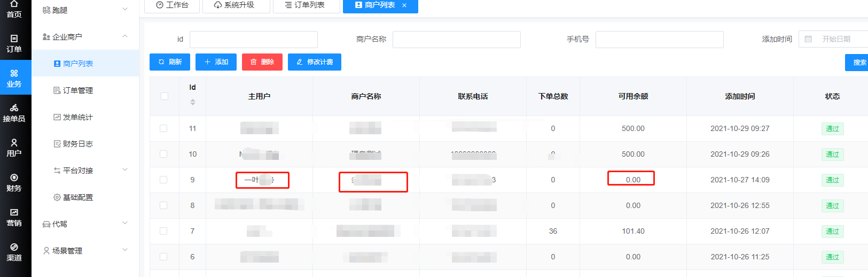The image size is (868, 277).
Task: Check the row with Id 10
Action: pyautogui.click(x=163, y=154)
